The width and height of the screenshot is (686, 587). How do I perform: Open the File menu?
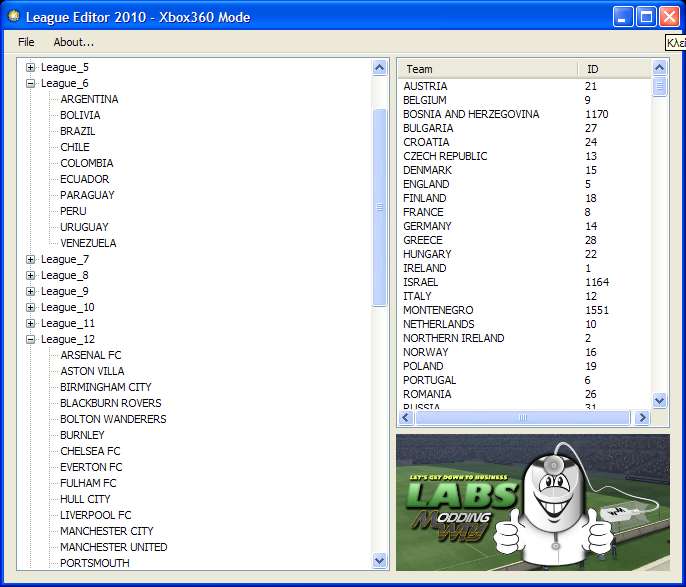pyautogui.click(x=26, y=42)
